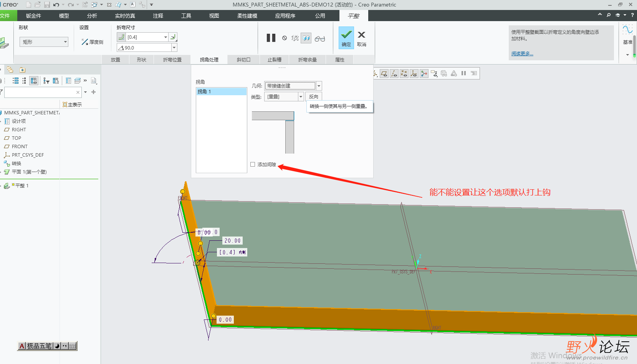Image resolution: width=637 pixels, height=364 pixels.
Task: Open the [0.4] bend radius dropdown
Action: click(x=165, y=37)
